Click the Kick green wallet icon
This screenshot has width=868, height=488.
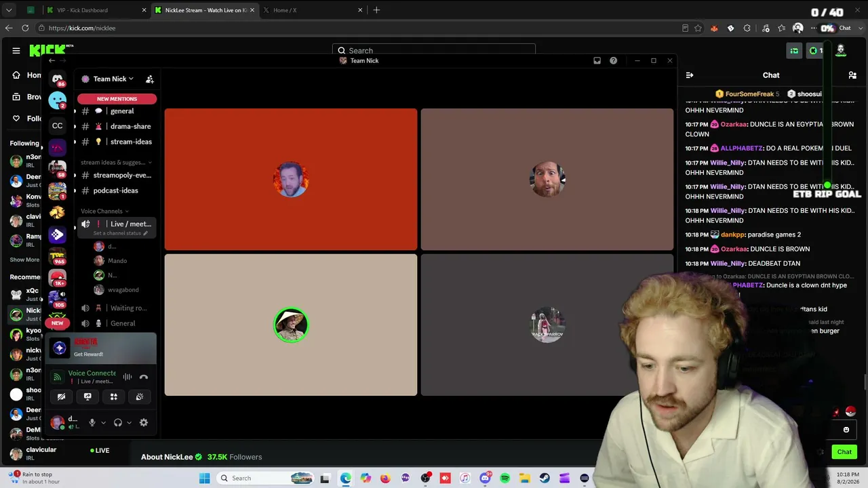coord(794,51)
